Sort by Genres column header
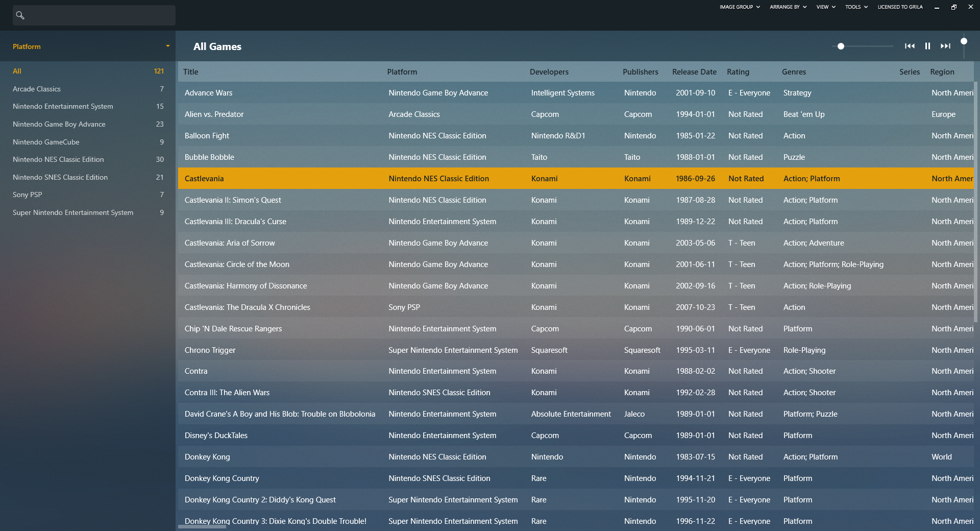The width and height of the screenshot is (980, 531). [794, 72]
